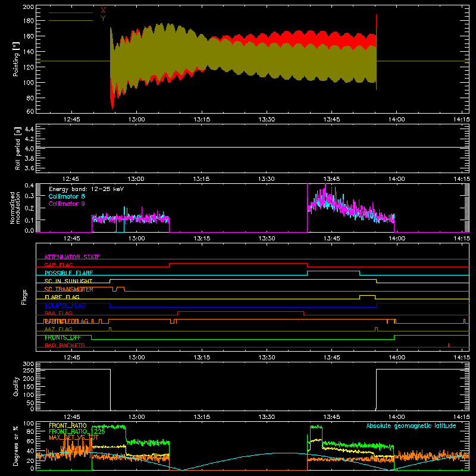
Task: Select the yellow FRONT_RATIO legend entry
Action: click(x=68, y=425)
